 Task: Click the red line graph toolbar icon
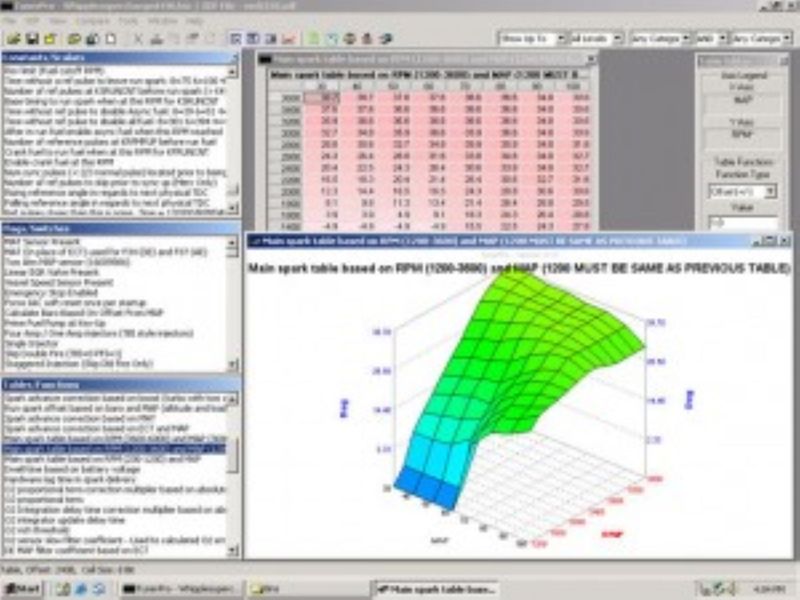[287, 39]
